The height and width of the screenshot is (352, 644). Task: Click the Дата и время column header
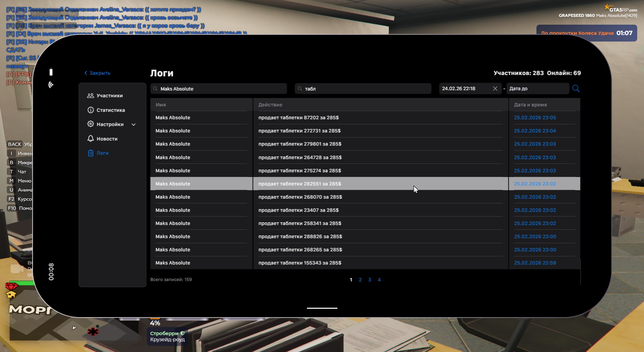530,105
